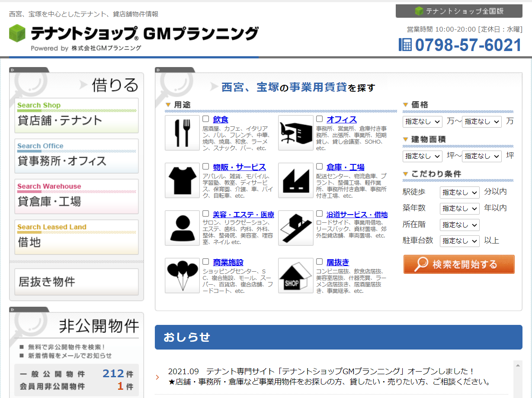The image size is (532, 398).
Task: Open the 非公開物件 panel heading
Action: [x=99, y=326]
